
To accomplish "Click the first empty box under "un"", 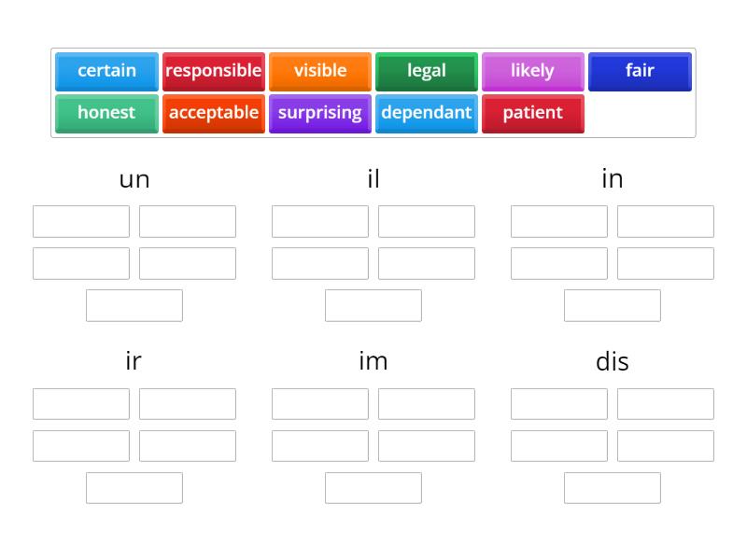I will pyautogui.click(x=80, y=221).
